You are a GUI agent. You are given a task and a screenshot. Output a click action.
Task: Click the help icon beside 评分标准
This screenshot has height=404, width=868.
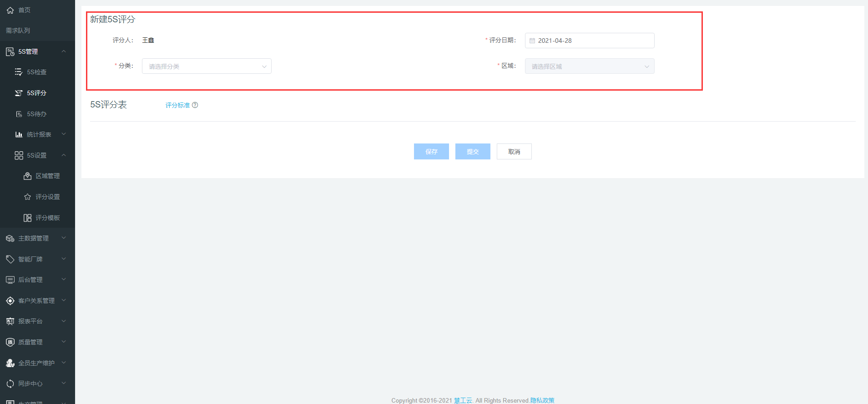(x=195, y=105)
